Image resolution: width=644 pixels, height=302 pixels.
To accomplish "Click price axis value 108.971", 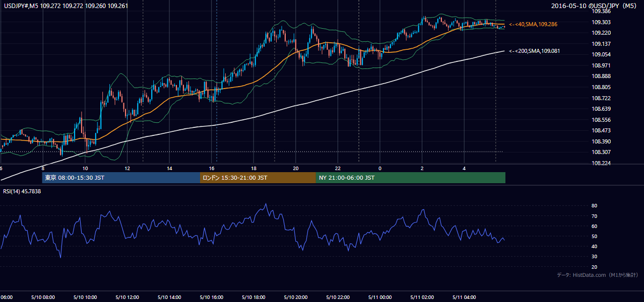I will pyautogui.click(x=601, y=65).
